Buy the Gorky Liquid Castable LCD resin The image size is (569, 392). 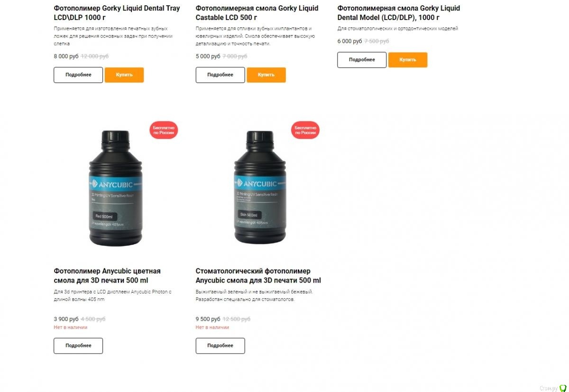coord(266,75)
